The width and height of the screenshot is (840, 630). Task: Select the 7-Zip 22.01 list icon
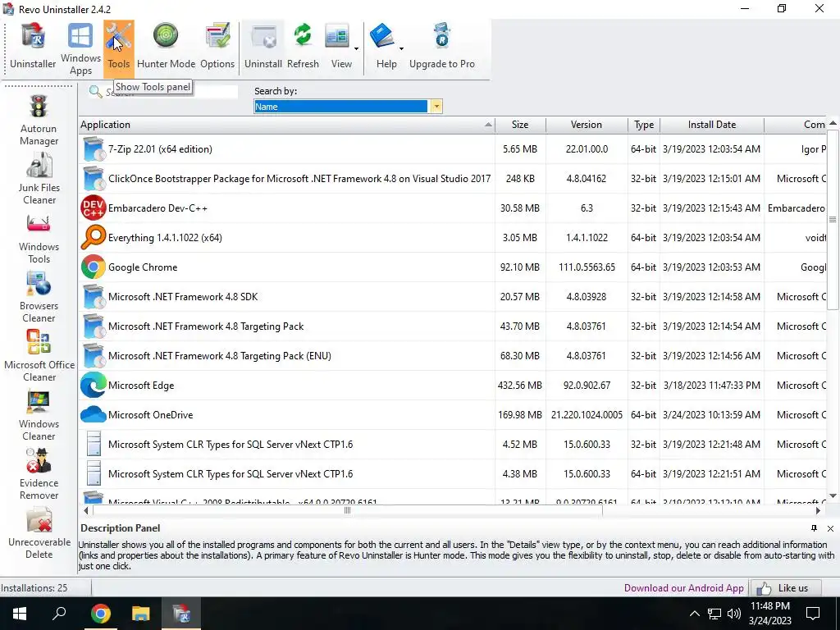tap(94, 149)
